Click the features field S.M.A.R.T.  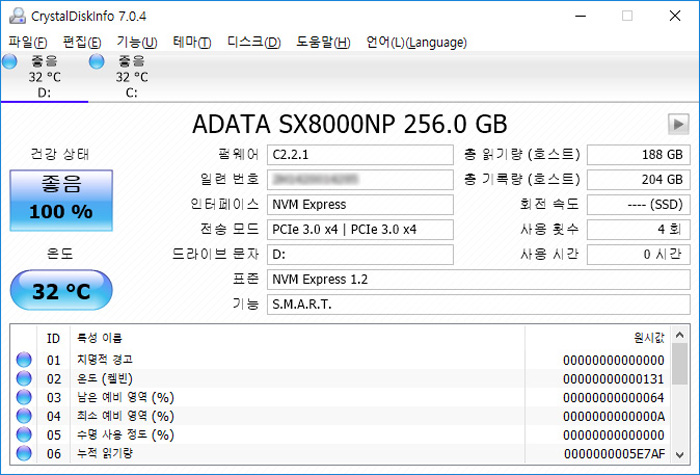click(479, 304)
